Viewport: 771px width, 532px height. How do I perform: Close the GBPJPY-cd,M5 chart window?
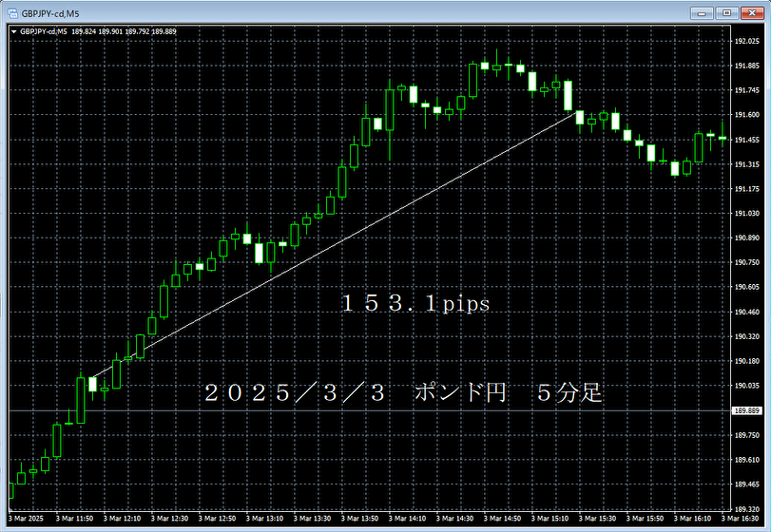[x=751, y=12]
